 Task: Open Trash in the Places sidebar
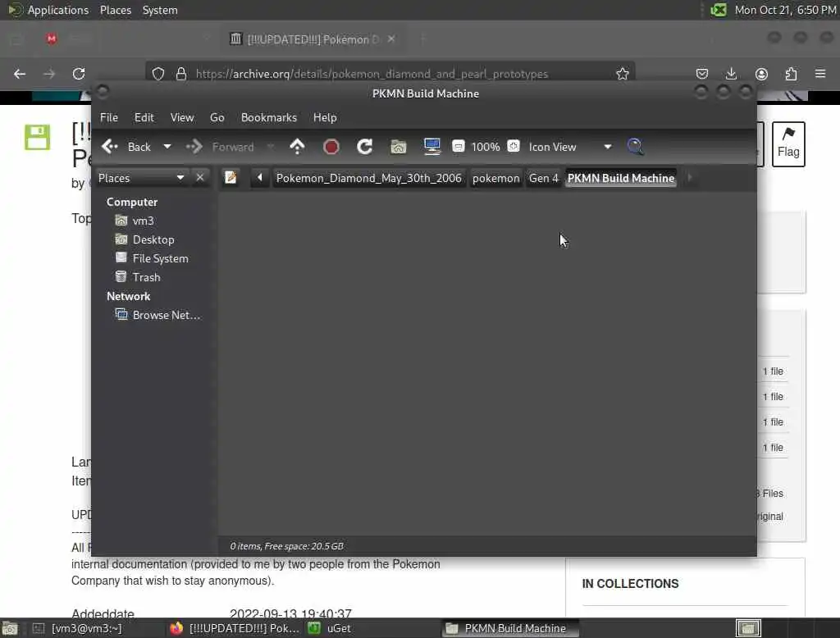[x=138, y=277]
